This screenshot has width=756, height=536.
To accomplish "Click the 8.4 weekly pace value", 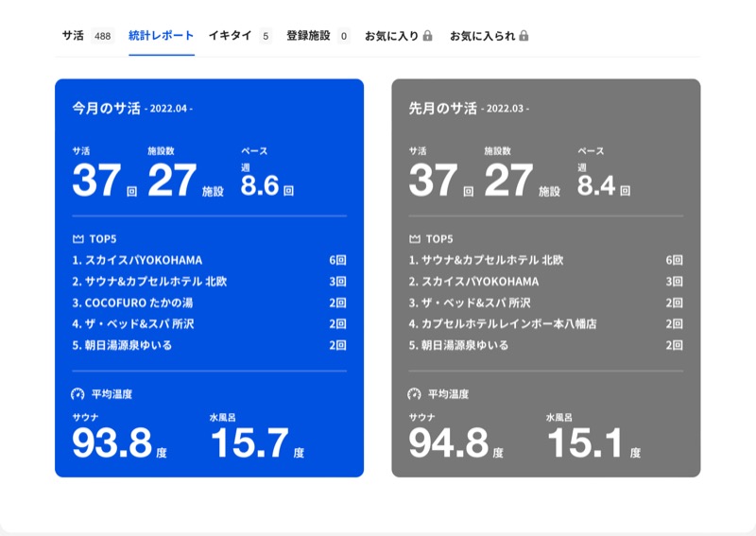I will coord(596,185).
